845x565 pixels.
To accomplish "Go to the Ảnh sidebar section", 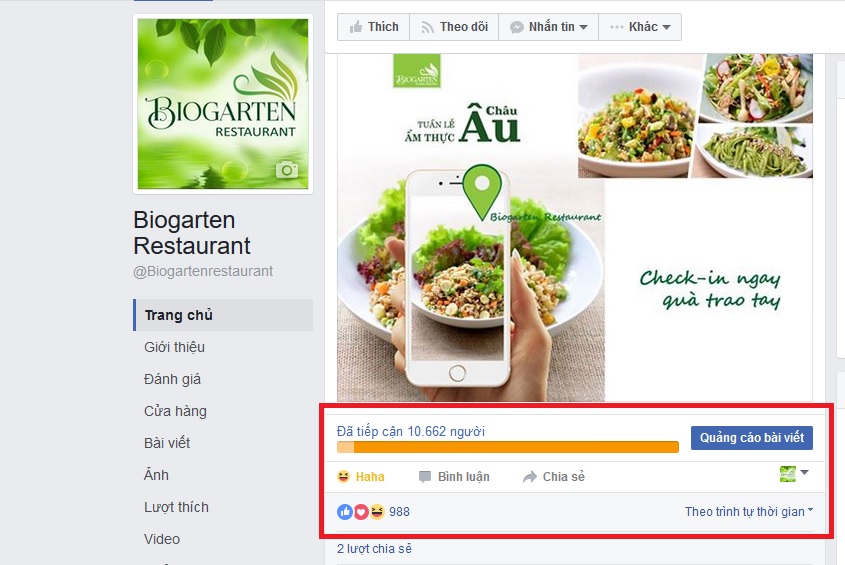I will coord(156,475).
